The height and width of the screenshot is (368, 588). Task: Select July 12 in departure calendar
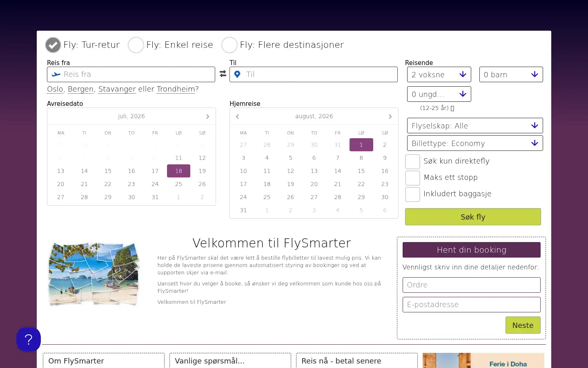202,158
